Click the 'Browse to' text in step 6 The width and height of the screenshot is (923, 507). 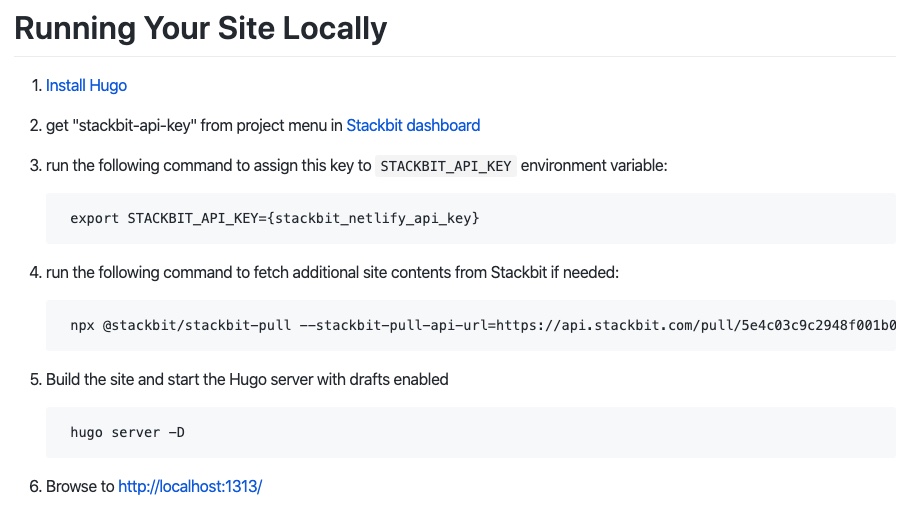point(80,486)
